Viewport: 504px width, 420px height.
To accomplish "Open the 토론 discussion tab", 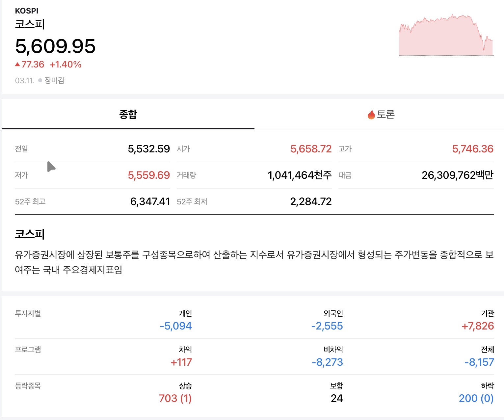I will coord(385,115).
